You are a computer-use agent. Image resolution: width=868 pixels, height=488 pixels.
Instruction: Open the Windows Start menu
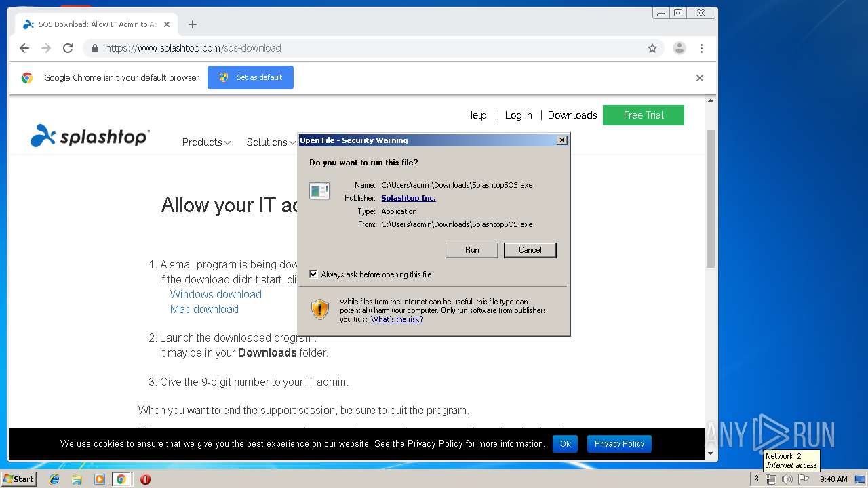pyautogui.click(x=18, y=479)
